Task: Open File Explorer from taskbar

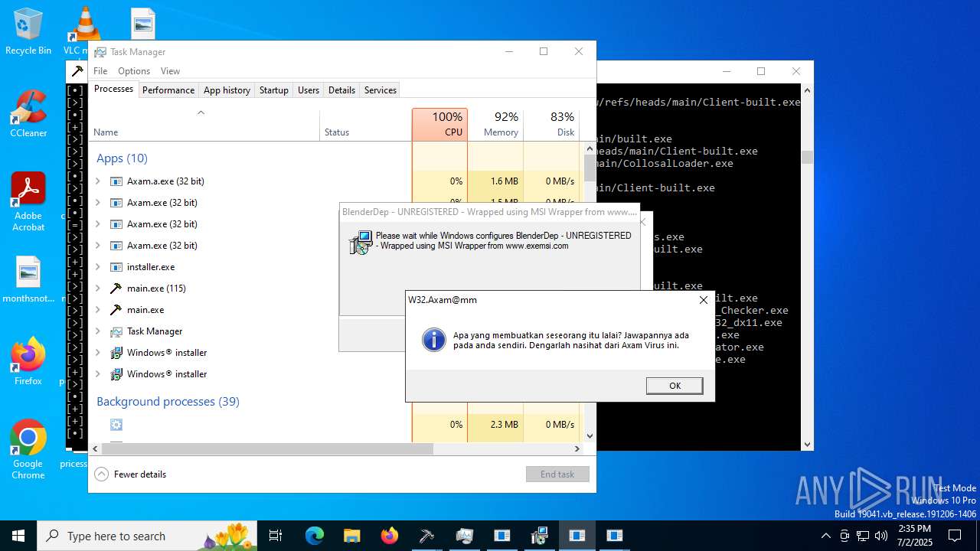Action: [352, 536]
